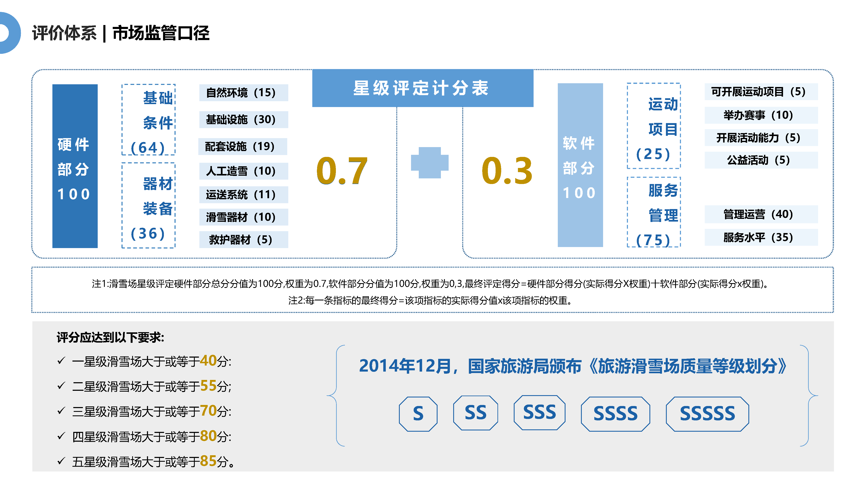868x488 pixels.
Task: Click the 五星级滑雪场大于或等于85分 line
Action: (x=153, y=461)
